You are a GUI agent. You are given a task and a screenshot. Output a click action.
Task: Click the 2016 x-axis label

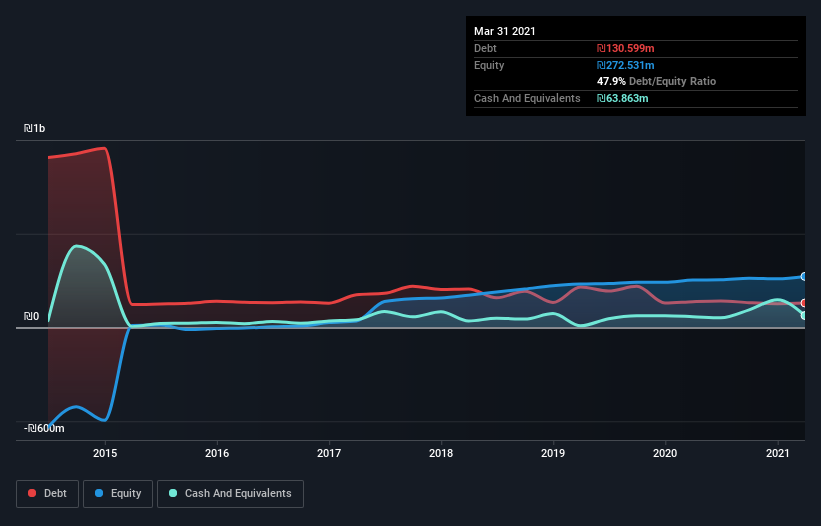217,453
